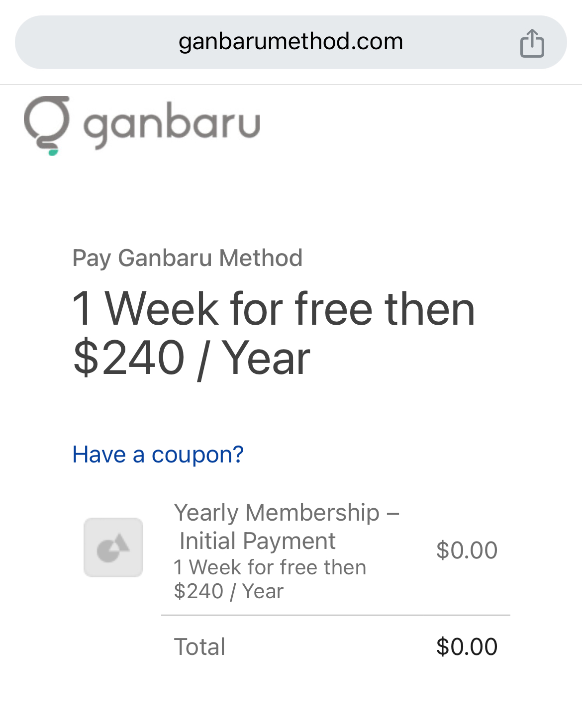
Task: Tap the $0.00 price next to Yearly Membership
Action: point(467,549)
